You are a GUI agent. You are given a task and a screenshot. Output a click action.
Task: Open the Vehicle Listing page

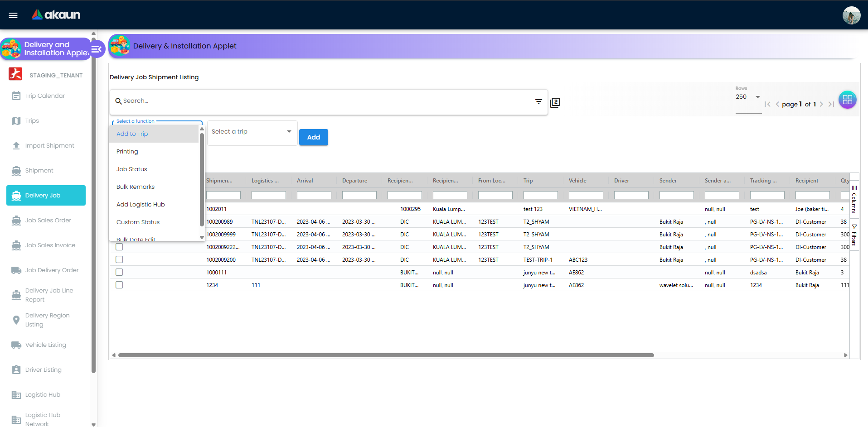pos(44,345)
